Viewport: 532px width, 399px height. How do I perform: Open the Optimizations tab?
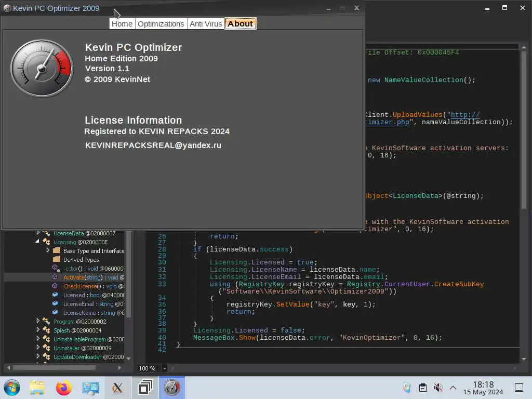point(161,24)
